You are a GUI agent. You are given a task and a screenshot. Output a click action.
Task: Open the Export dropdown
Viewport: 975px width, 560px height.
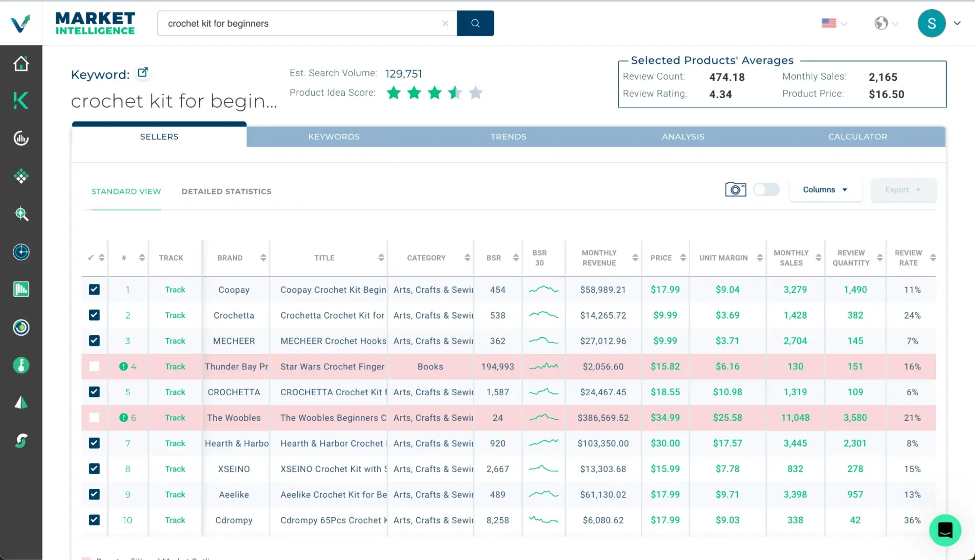pyautogui.click(x=903, y=190)
